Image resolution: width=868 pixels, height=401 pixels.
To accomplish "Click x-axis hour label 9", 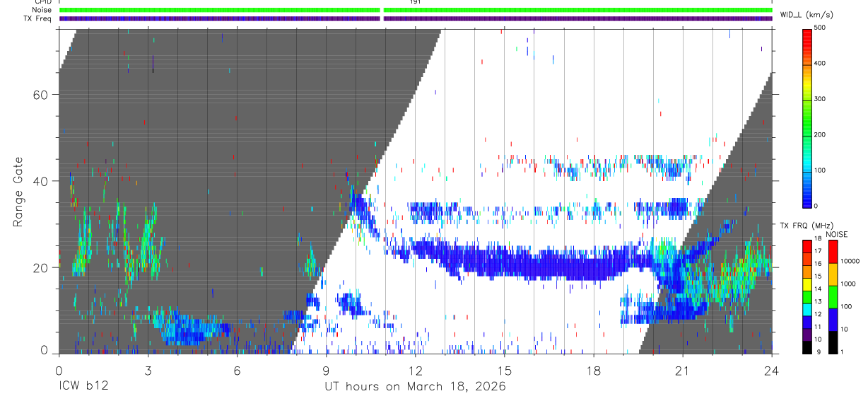I will pyautogui.click(x=326, y=369).
